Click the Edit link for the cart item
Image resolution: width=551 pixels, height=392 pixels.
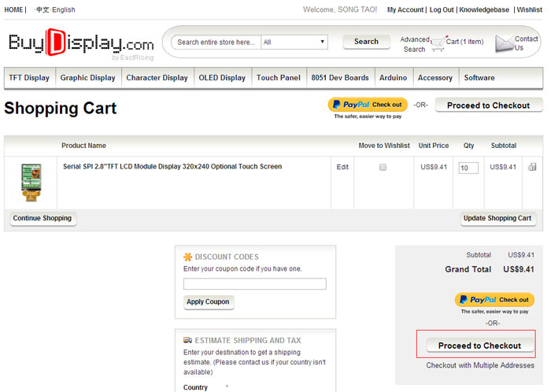(x=342, y=167)
